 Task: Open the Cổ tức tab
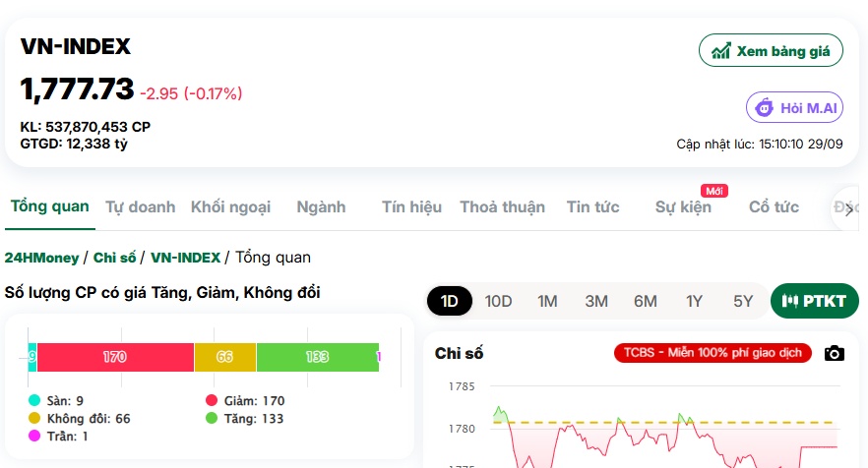(774, 206)
